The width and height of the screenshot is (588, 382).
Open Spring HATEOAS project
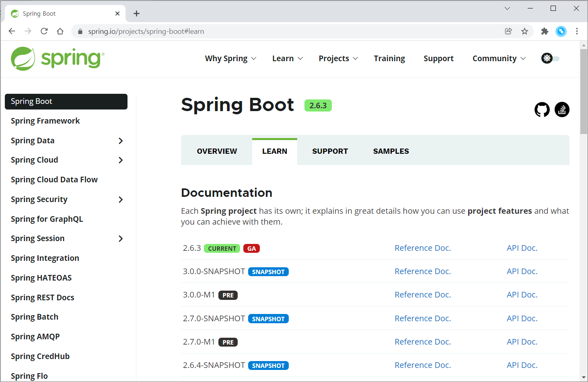pyautogui.click(x=41, y=278)
